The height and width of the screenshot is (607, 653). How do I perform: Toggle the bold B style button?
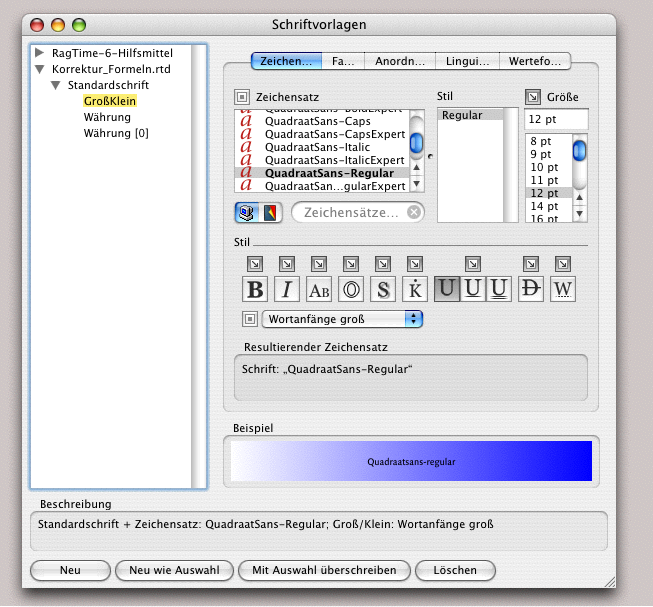(255, 290)
